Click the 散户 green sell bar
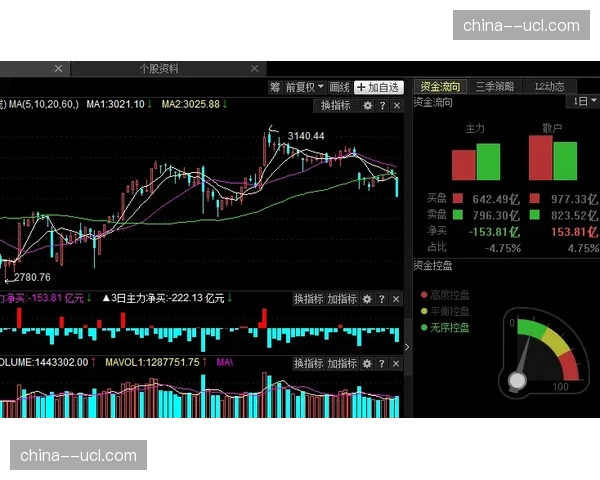Image resolution: width=600 pixels, height=480 pixels. tap(565, 161)
